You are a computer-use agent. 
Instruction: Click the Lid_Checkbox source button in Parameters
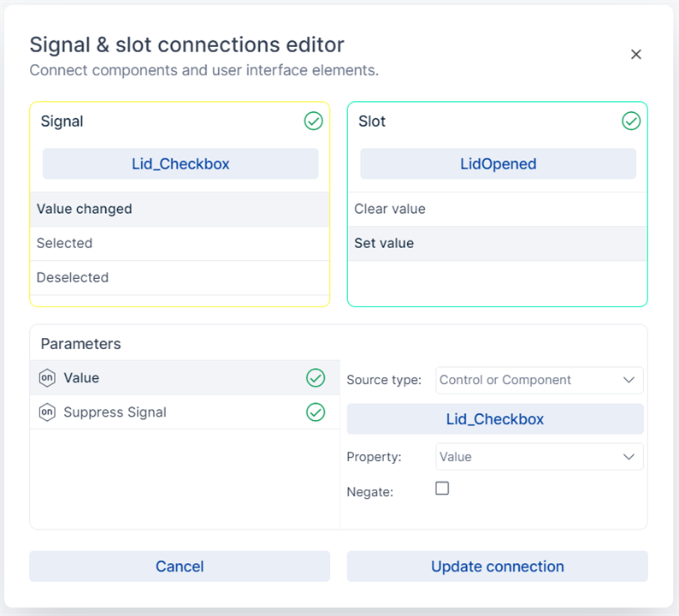494,419
